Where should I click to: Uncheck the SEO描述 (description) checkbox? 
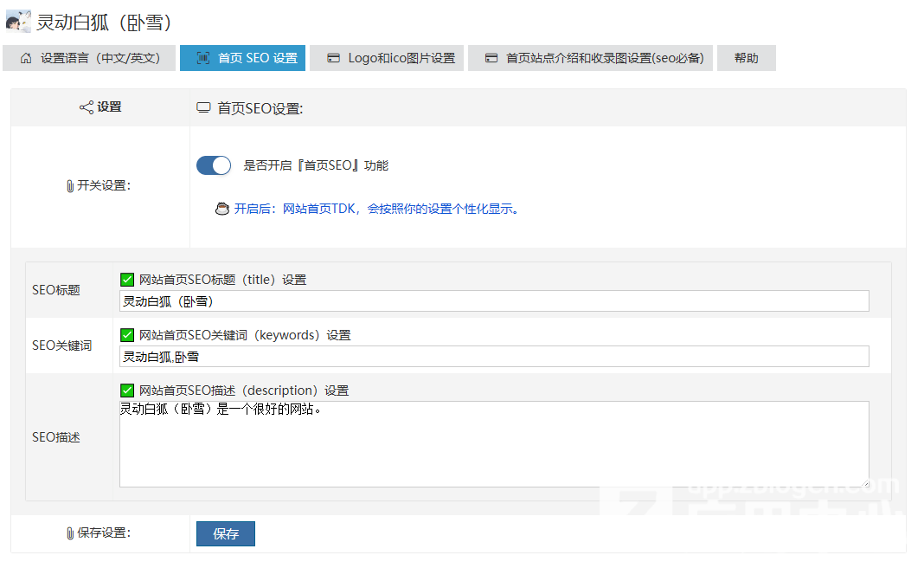point(127,391)
